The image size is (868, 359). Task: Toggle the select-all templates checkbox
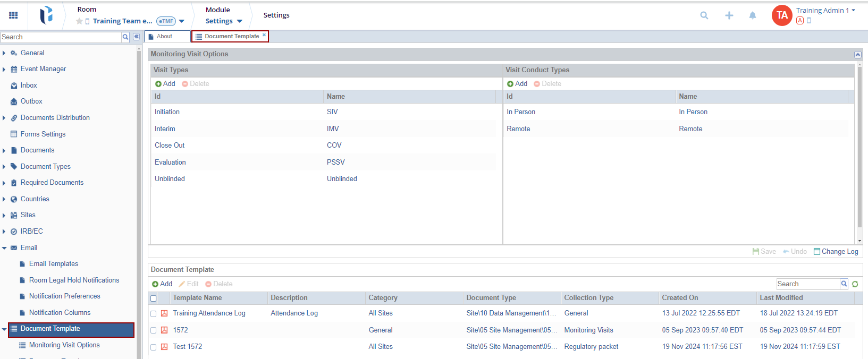pyautogui.click(x=154, y=298)
